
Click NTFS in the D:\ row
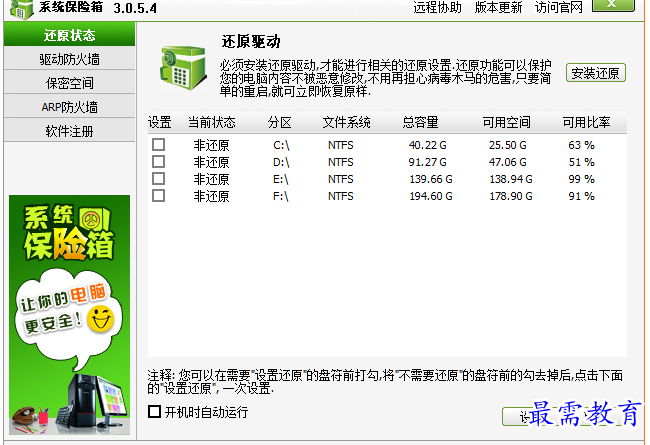pyautogui.click(x=341, y=162)
